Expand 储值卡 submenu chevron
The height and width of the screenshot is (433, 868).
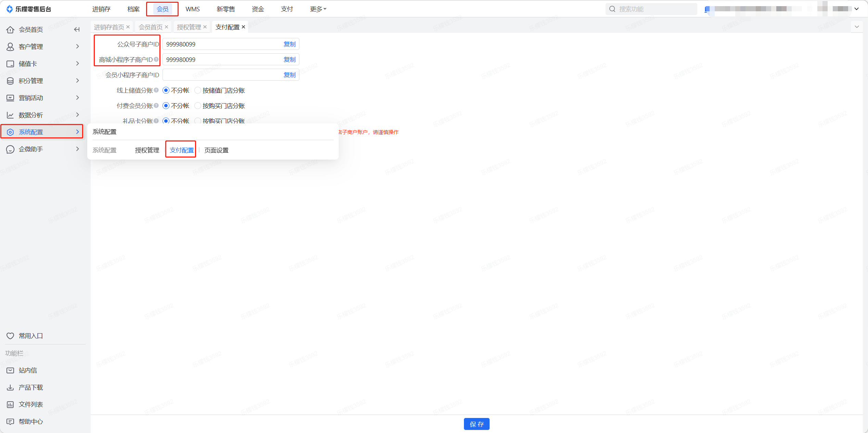tap(78, 64)
